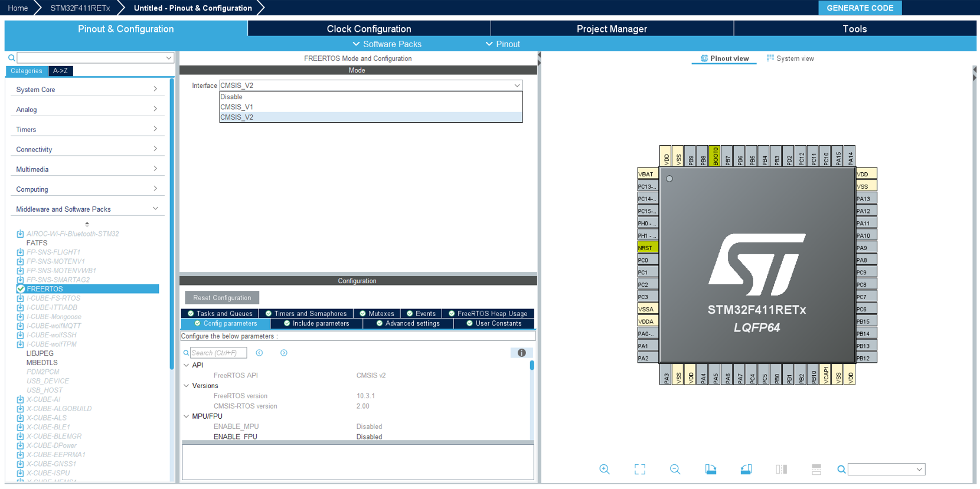The height and width of the screenshot is (489, 980).
Task: Click the category search magnifier icon
Action: (11, 58)
